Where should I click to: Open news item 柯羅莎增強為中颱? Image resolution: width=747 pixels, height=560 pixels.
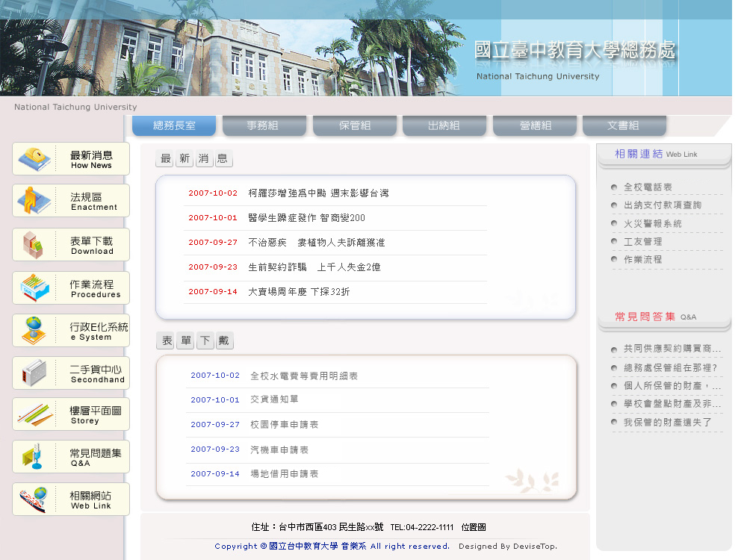coord(318,193)
